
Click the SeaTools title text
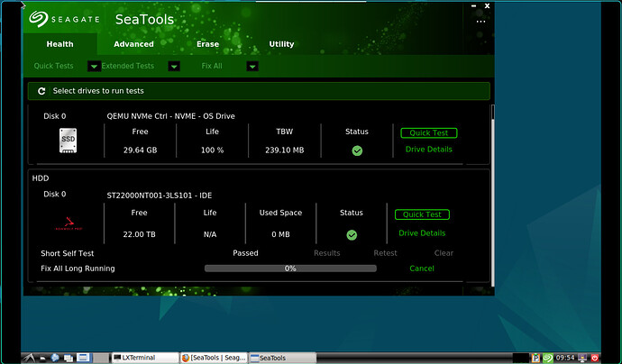click(x=145, y=20)
